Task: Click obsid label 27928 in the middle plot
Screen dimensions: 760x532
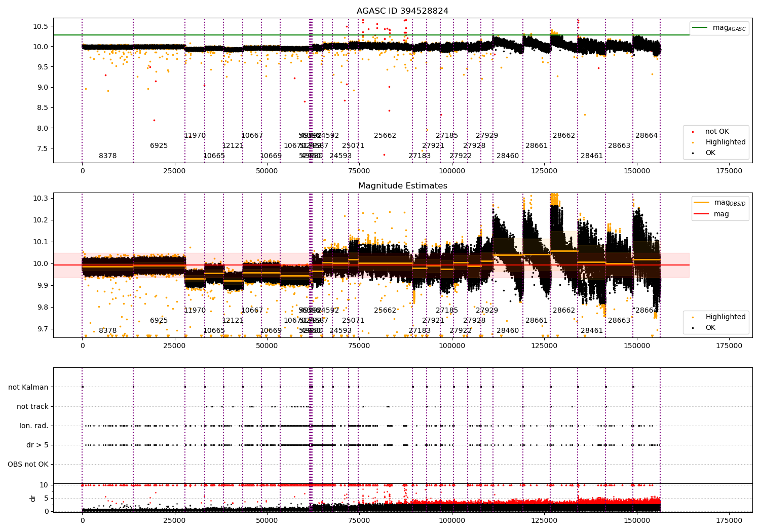Action: 474,321
